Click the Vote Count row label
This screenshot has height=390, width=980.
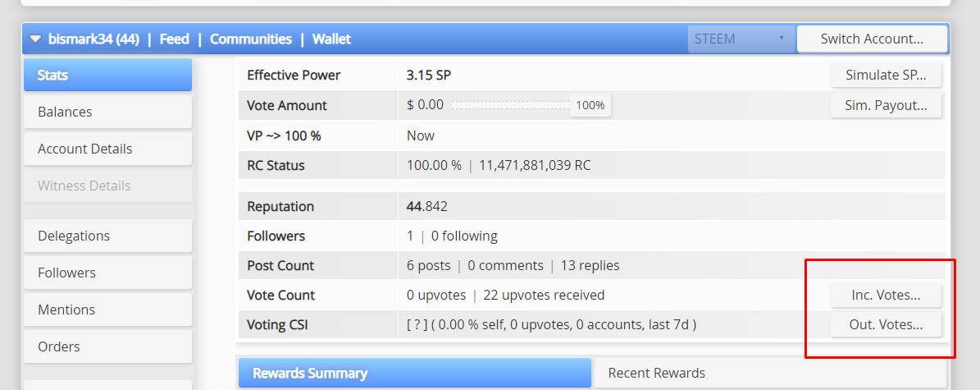point(280,295)
